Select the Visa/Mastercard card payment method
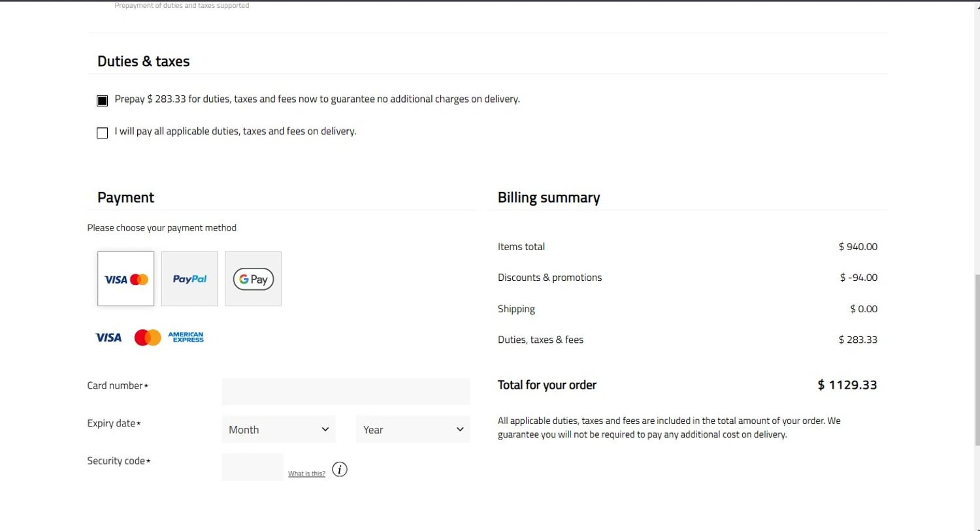The width and height of the screenshot is (980, 531). pos(126,279)
